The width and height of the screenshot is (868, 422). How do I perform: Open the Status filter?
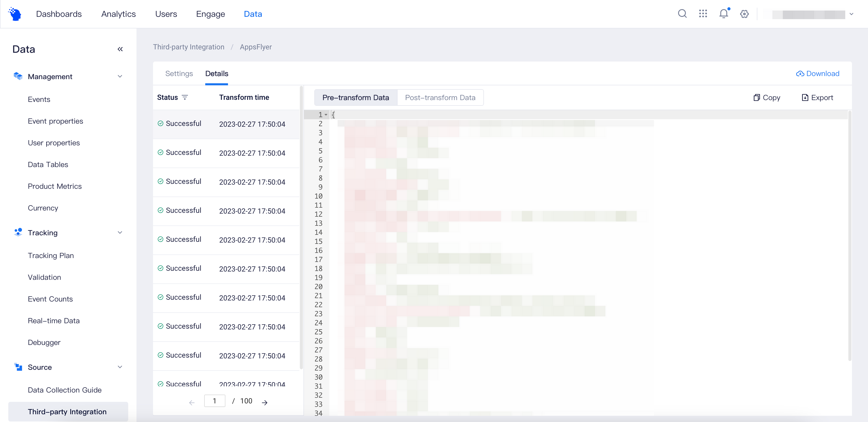(x=185, y=97)
